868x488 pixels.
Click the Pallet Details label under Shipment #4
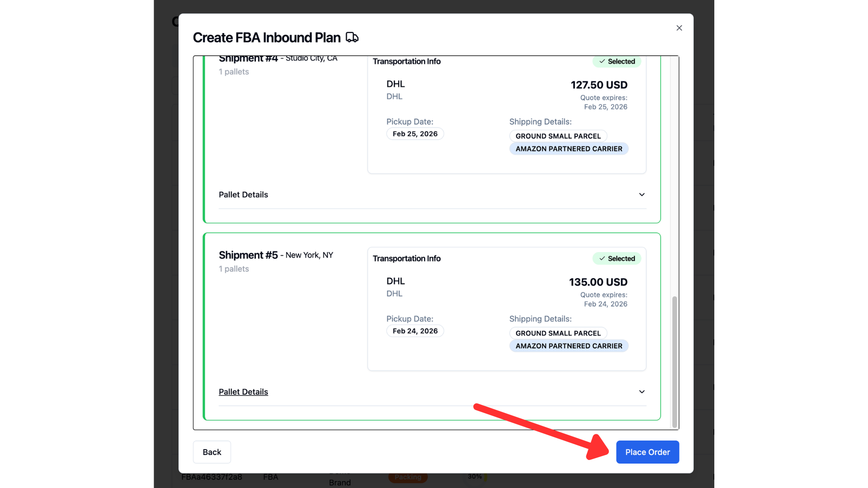[243, 195]
